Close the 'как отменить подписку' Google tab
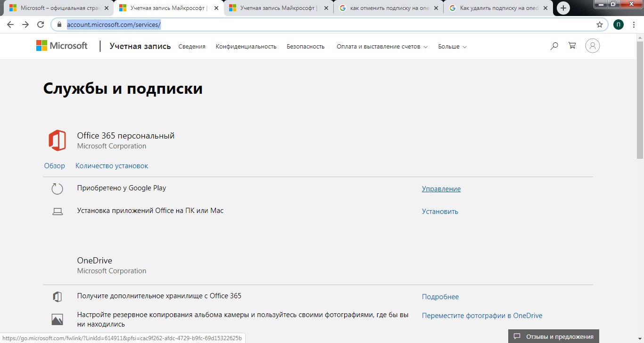This screenshot has width=644, height=343. pos(436,8)
